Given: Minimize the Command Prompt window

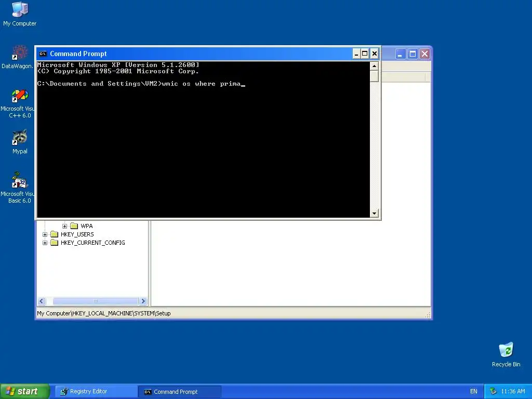Looking at the screenshot, I should [x=356, y=54].
